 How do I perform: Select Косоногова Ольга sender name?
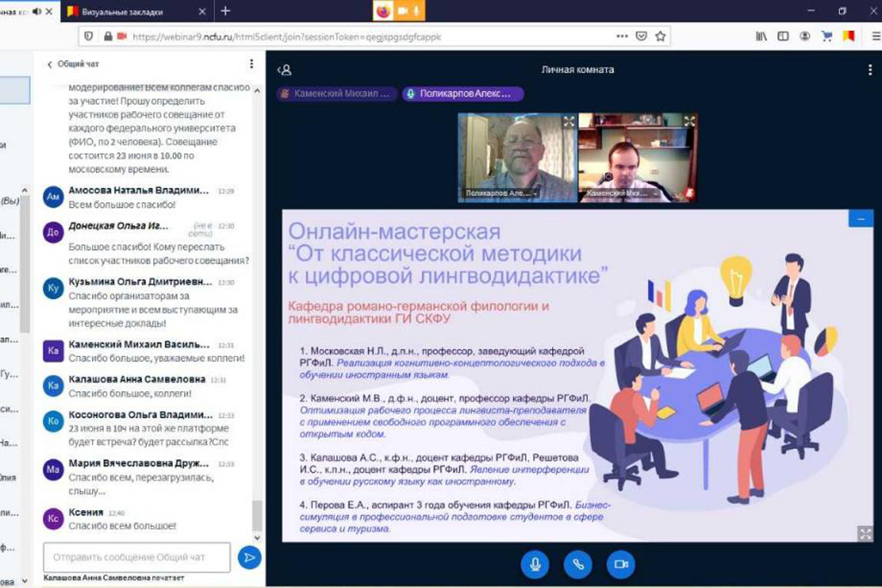pyautogui.click(x=140, y=415)
